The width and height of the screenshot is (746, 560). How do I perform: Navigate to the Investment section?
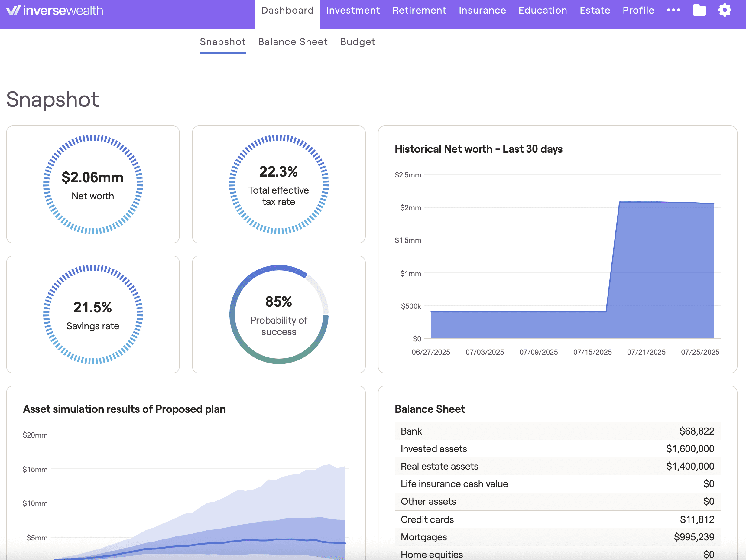click(x=353, y=10)
